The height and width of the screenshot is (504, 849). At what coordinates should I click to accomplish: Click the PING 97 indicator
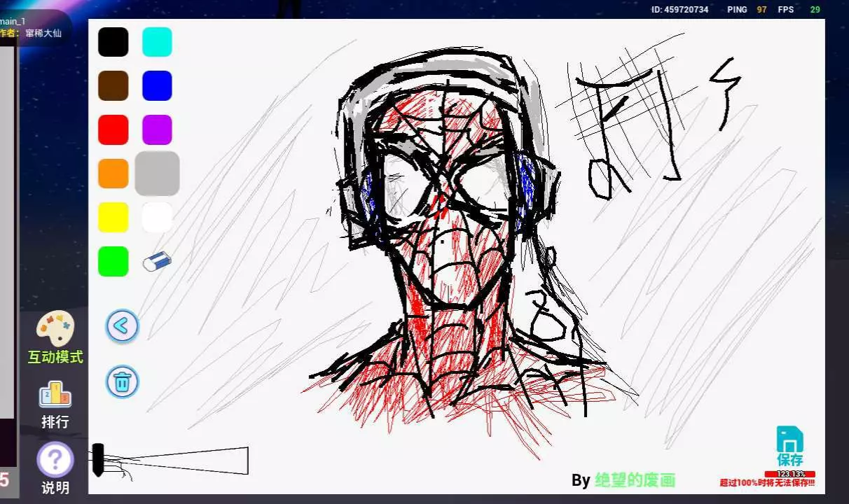747,10
